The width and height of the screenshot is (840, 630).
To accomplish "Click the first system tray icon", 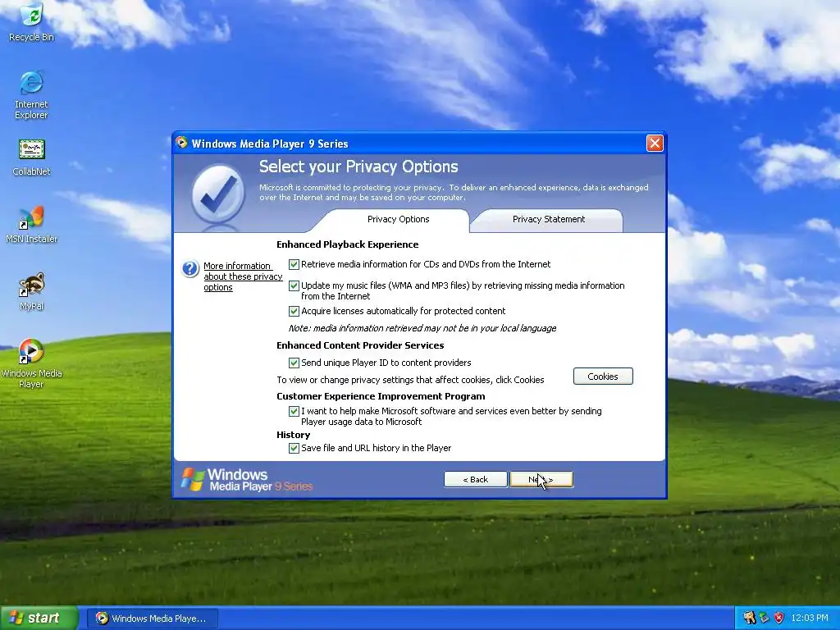I will (x=750, y=618).
